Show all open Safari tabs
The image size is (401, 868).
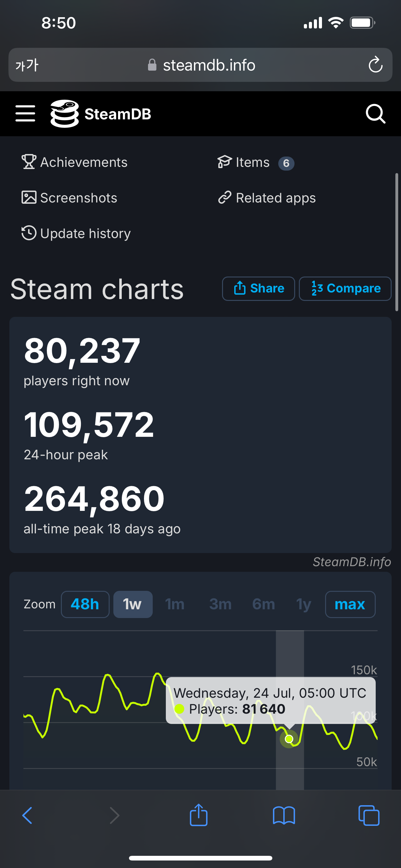coord(369,816)
